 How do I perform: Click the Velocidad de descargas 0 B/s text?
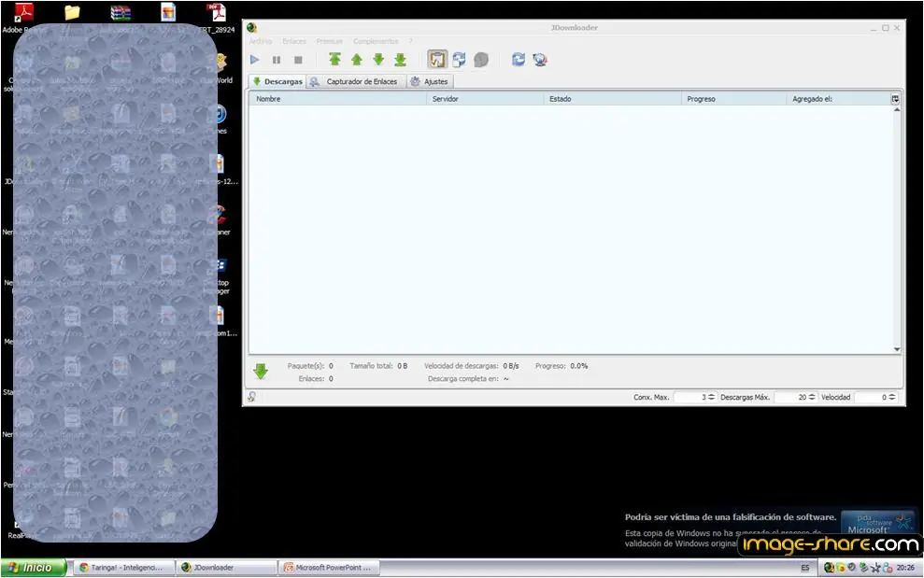coord(472,366)
